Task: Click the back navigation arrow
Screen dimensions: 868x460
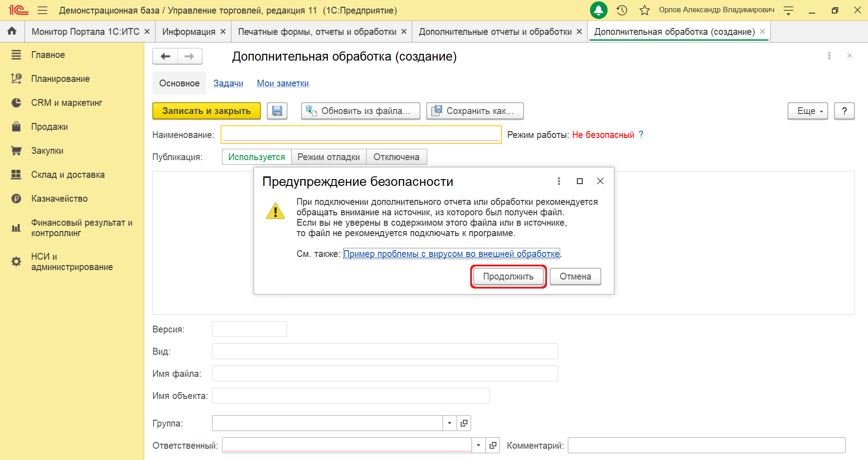Action: [165, 57]
